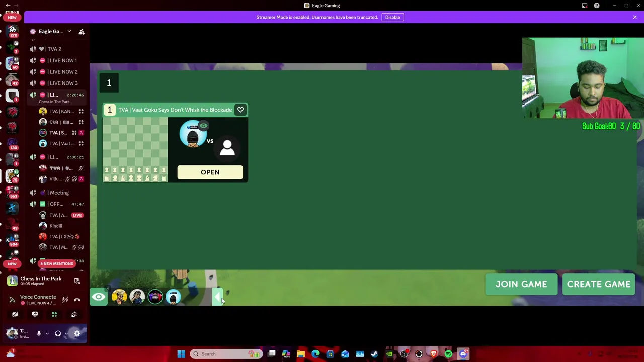This screenshot has height=362, width=644.
Task: Open Microsoft Edge from the taskbar
Action: click(315, 354)
